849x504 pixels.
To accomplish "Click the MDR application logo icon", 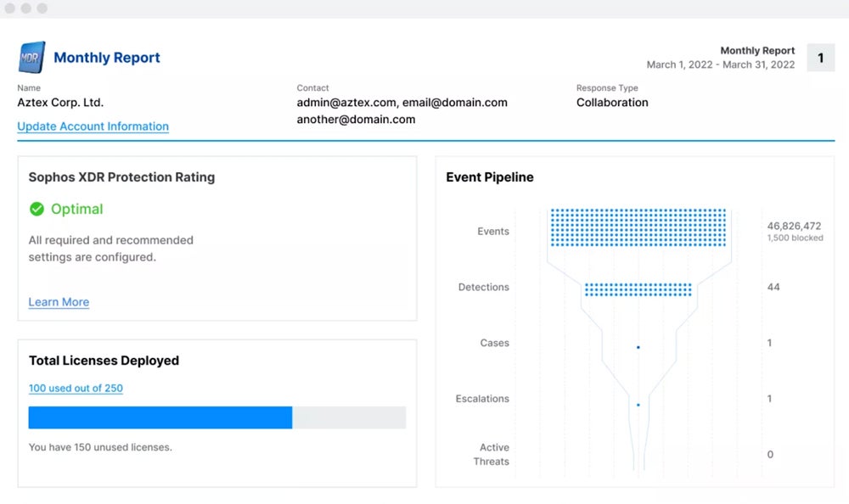I will [x=31, y=57].
